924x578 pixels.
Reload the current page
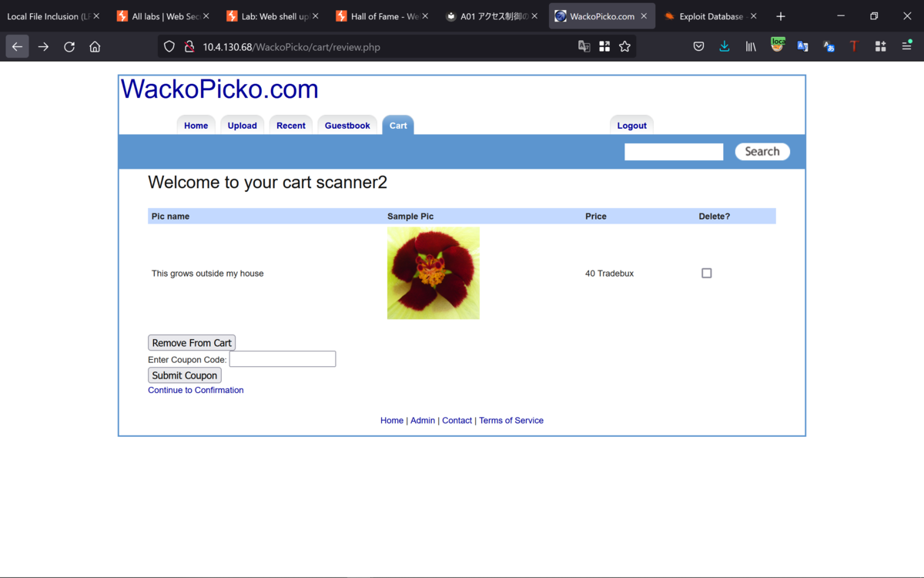(69, 47)
